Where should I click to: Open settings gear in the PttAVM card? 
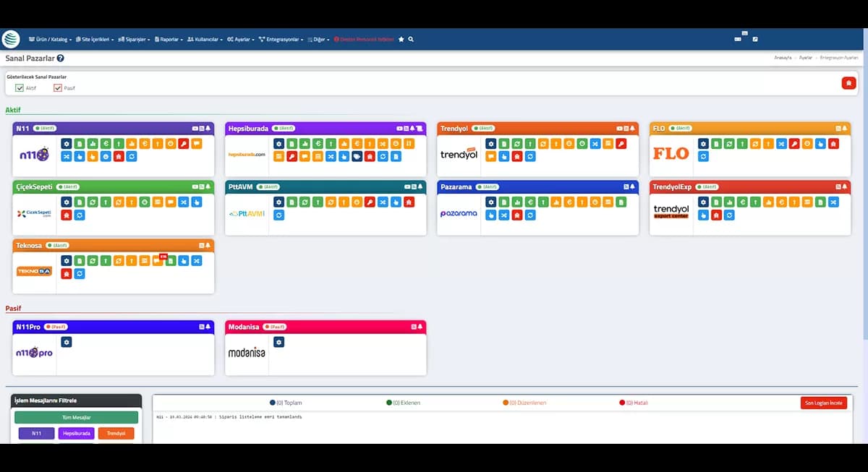click(x=278, y=202)
